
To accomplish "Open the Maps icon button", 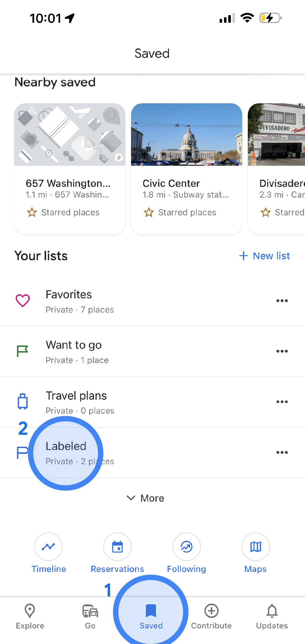I will coord(256,547).
